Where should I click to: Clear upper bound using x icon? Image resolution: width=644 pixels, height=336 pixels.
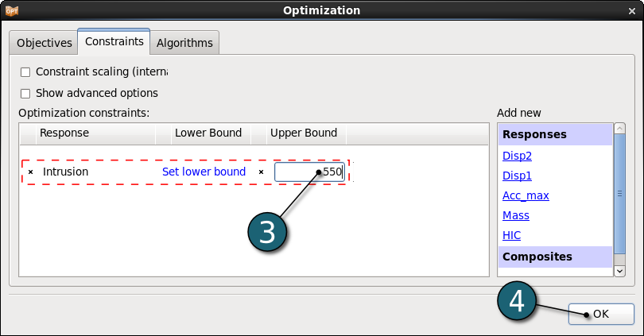coord(261,172)
